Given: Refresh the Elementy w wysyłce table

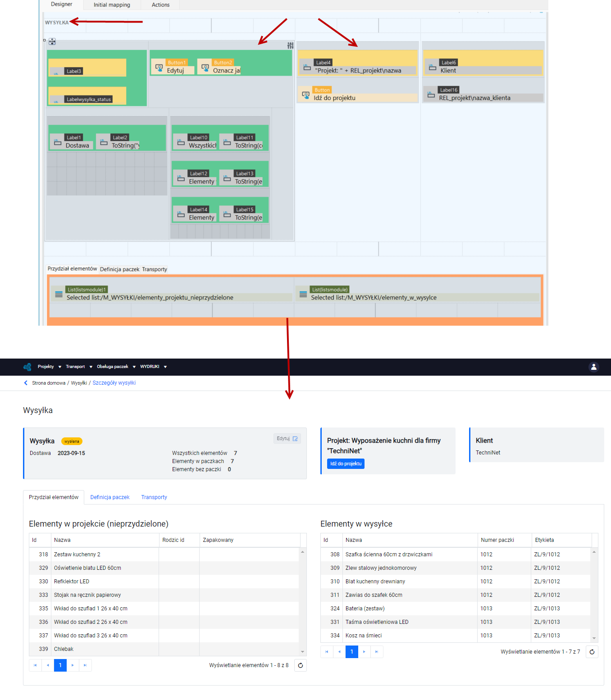Looking at the screenshot, I should pos(592,652).
